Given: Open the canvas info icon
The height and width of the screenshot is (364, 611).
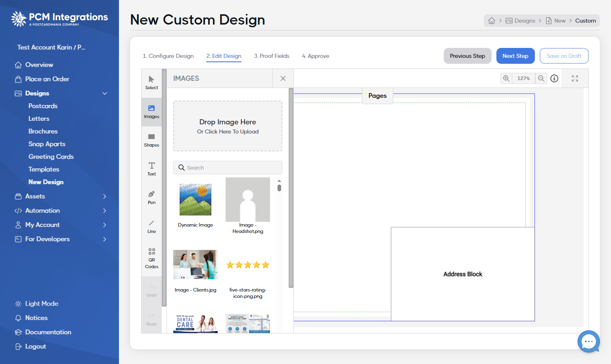Looking at the screenshot, I should point(554,78).
